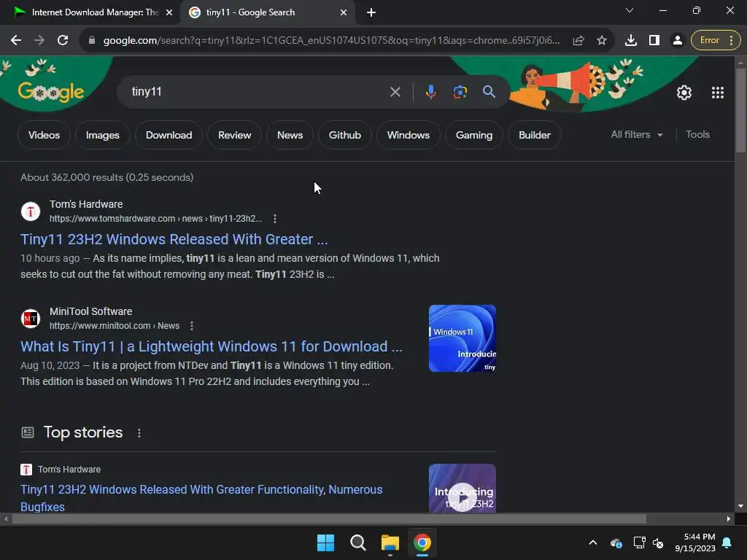Click the minitool.com URL breadcrumb
Image resolution: width=747 pixels, height=560 pixels.
coord(115,326)
